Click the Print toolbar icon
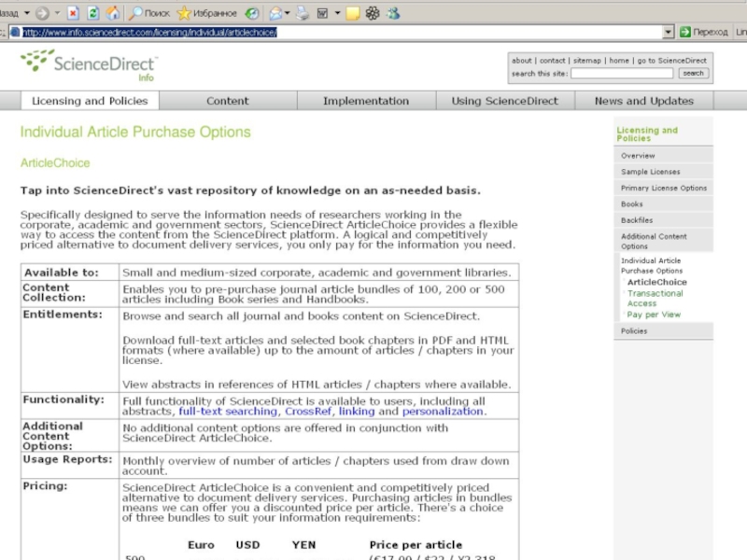The image size is (747, 560). (303, 13)
